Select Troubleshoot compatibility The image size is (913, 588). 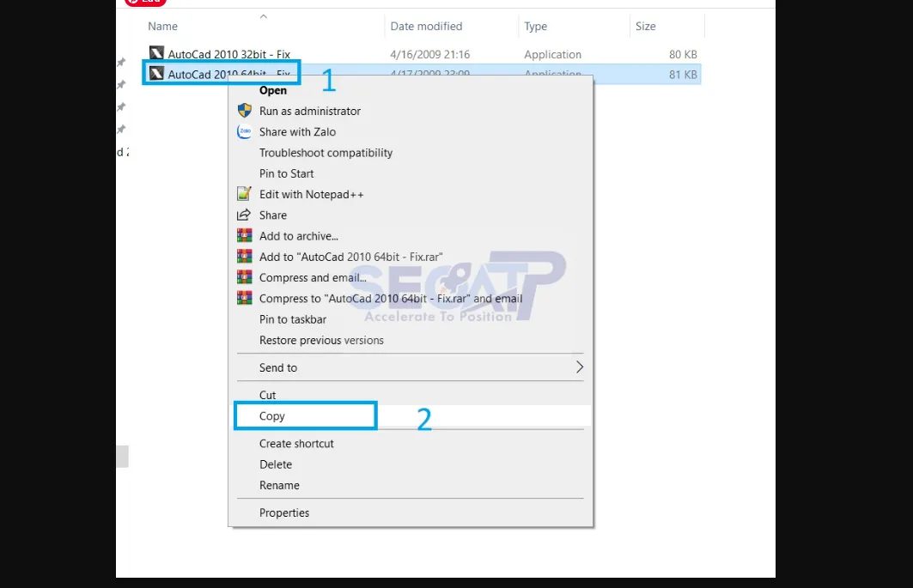(326, 152)
